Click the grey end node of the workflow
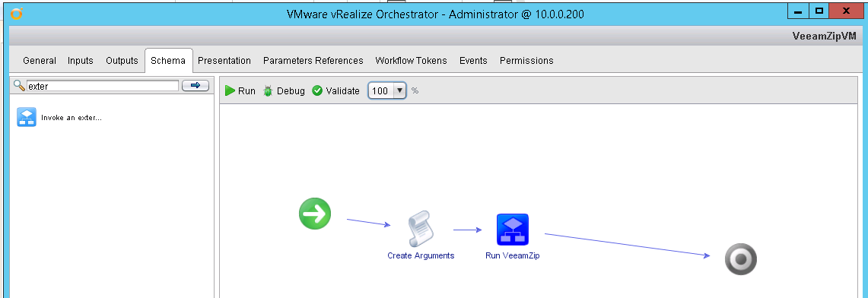The image size is (868, 298). (741, 258)
